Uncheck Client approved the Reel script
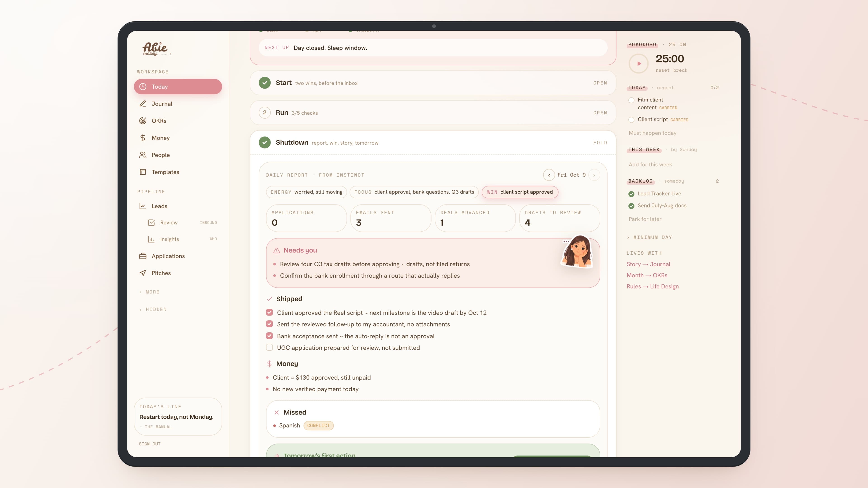This screenshot has width=868, height=488. [x=269, y=312]
